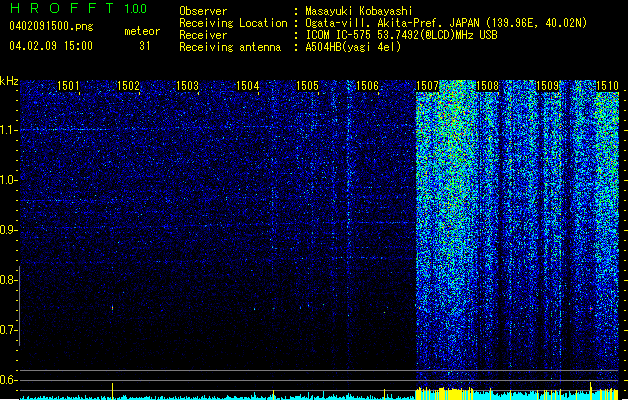Screen dimensions: 629x400
Task: Click the 0.8 kHz axis label
Action: coord(8,280)
